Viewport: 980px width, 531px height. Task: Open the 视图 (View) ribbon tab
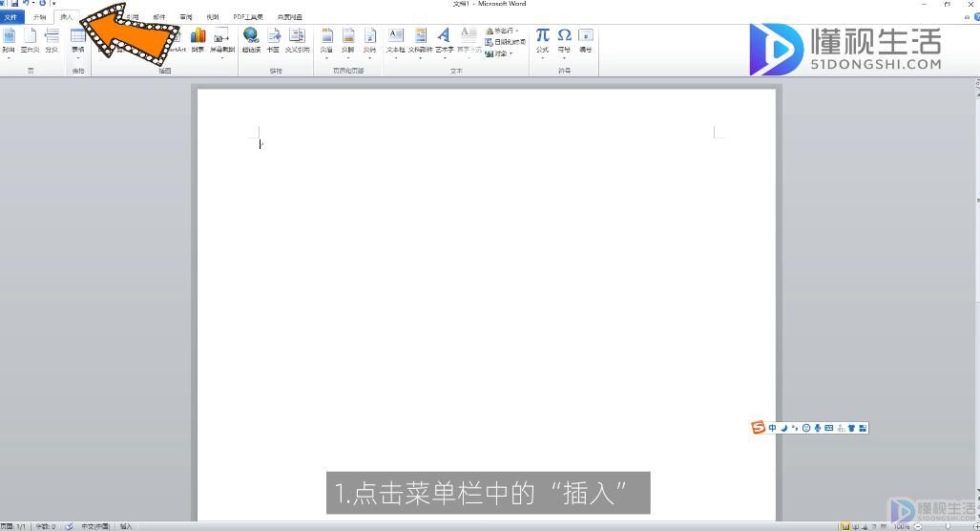click(213, 17)
